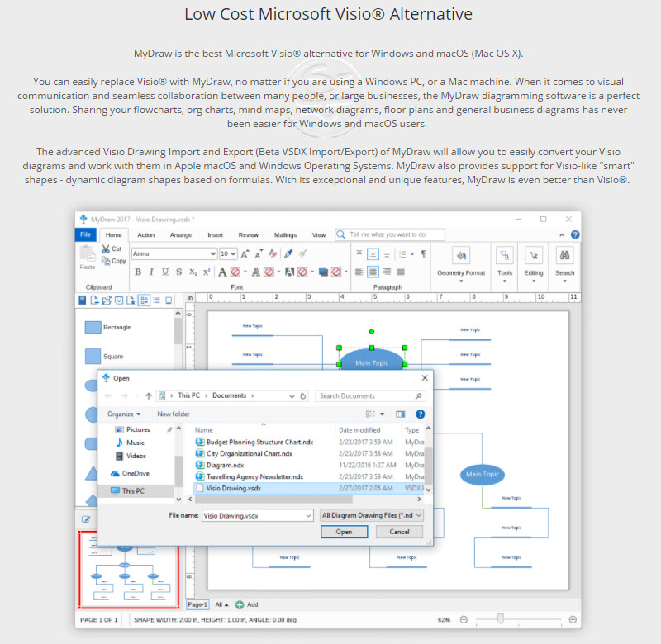Click the Paste icon in Clipboard group
This screenshot has height=644, width=661.
[x=88, y=253]
